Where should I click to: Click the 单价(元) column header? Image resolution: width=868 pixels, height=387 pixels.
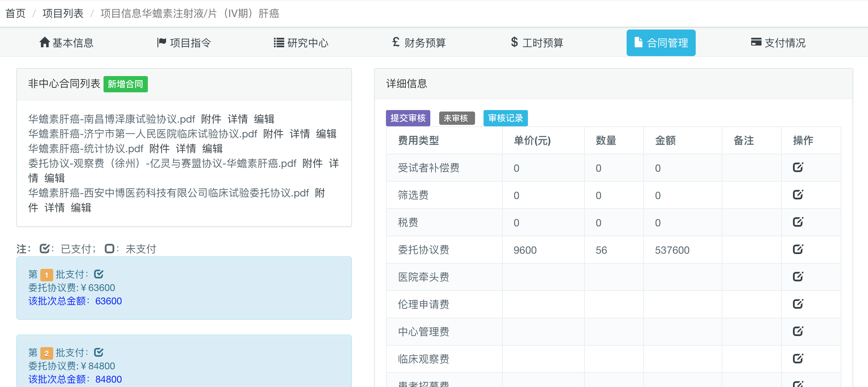coord(532,140)
